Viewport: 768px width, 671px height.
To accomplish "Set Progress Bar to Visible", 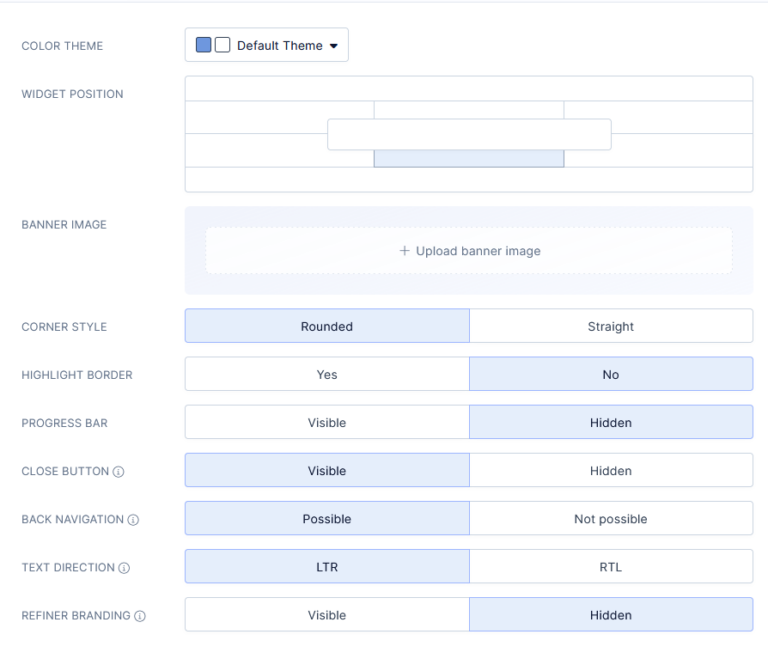I will point(327,422).
